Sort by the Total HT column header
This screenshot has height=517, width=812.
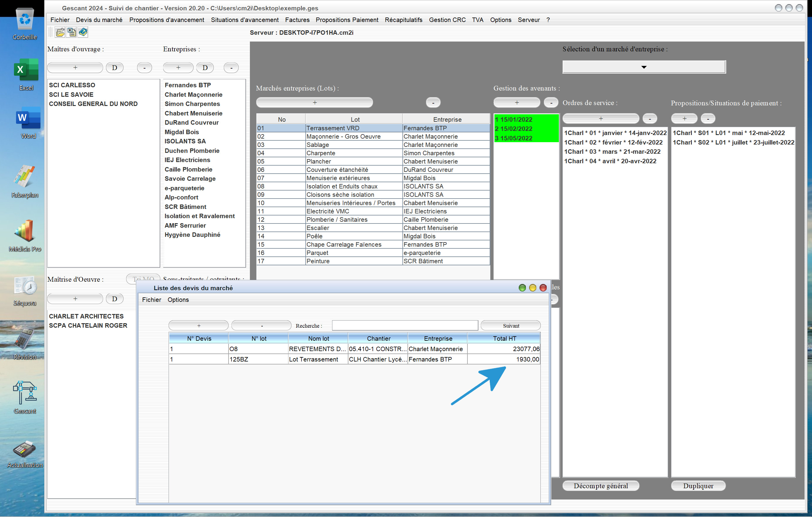pos(504,338)
